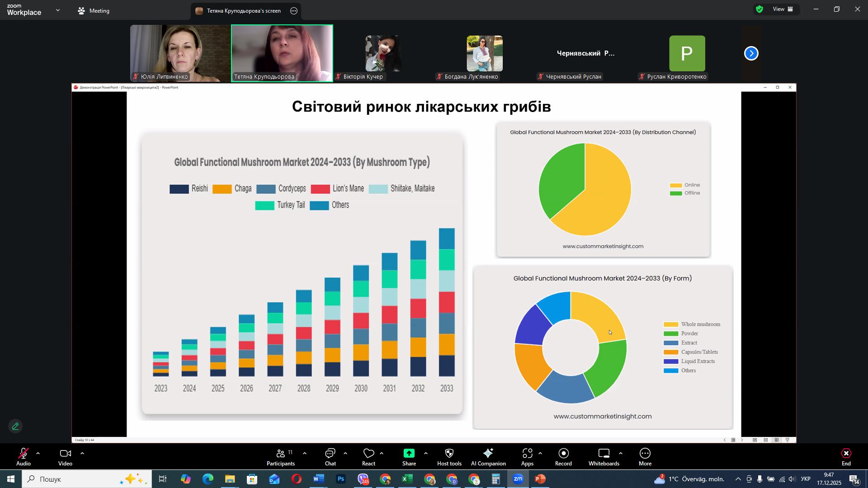
Task: Unmute the Audio microphone
Action: (x=23, y=454)
